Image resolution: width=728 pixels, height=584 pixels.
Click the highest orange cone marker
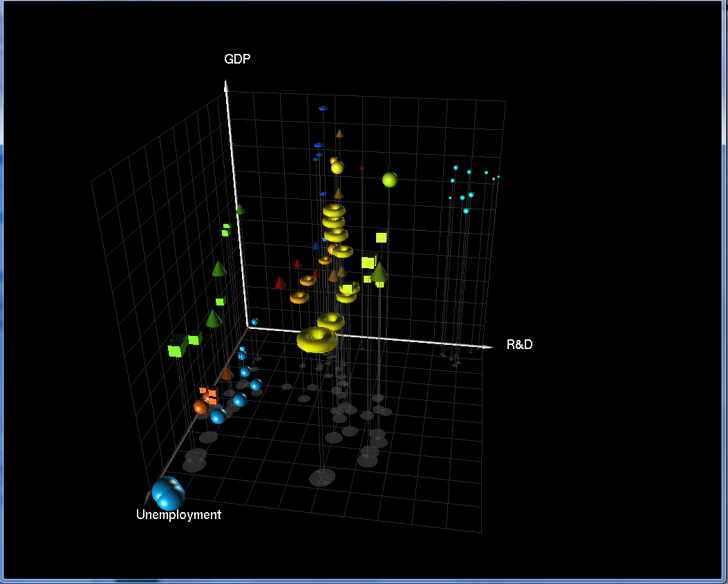tap(339, 133)
